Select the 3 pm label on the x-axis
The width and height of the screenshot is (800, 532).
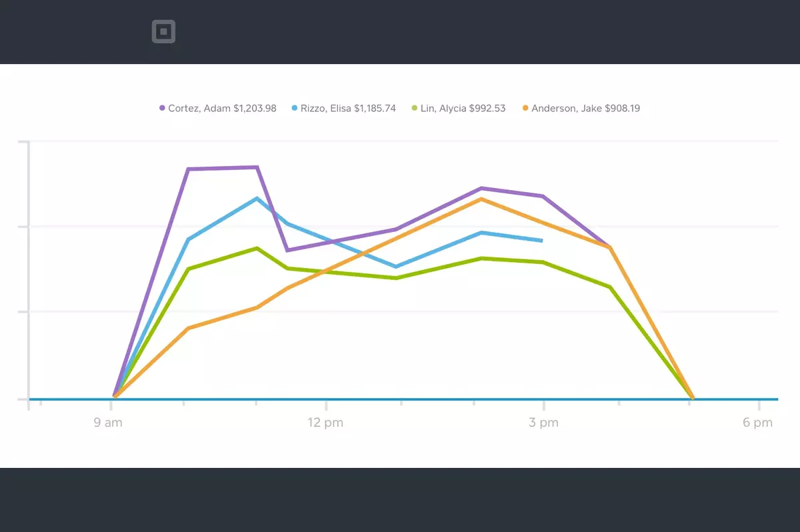click(x=544, y=422)
